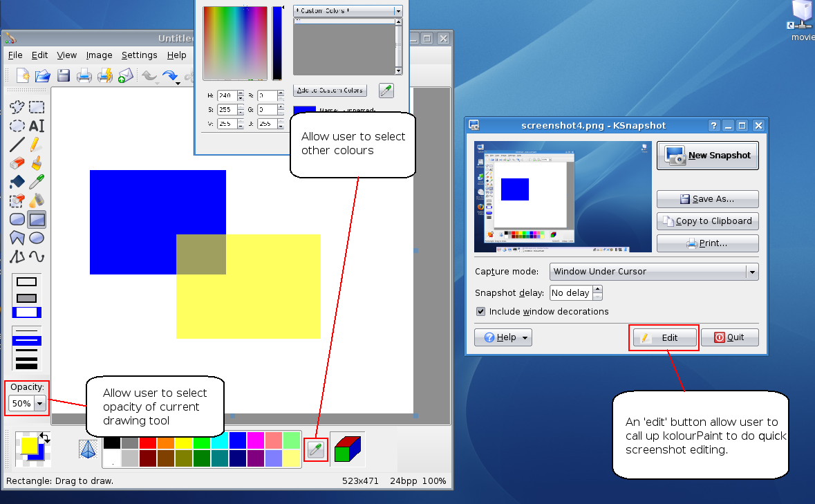Select the Eraser tool
Image resolution: width=815 pixels, height=504 pixels.
[17, 163]
